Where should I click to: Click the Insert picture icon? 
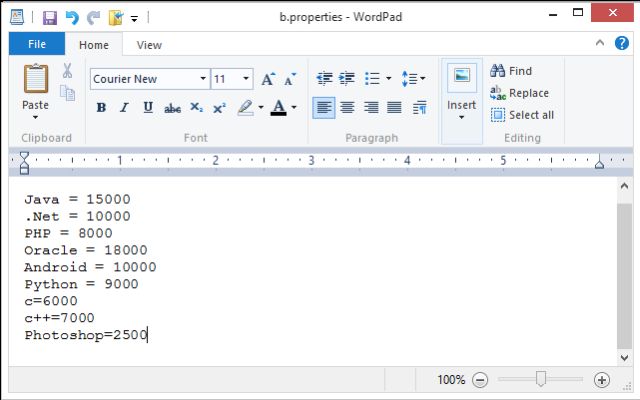coord(462,77)
